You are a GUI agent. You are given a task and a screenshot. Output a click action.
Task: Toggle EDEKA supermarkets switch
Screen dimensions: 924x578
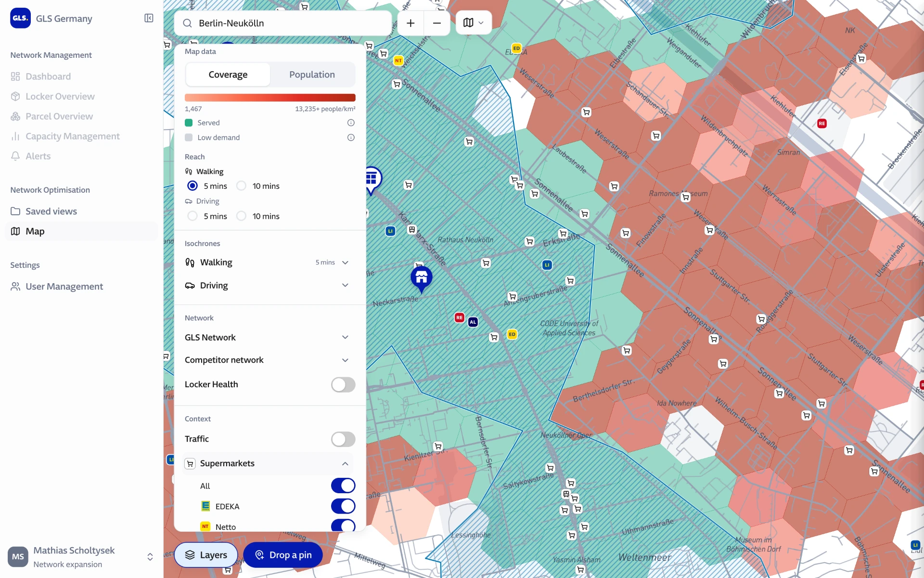(343, 506)
